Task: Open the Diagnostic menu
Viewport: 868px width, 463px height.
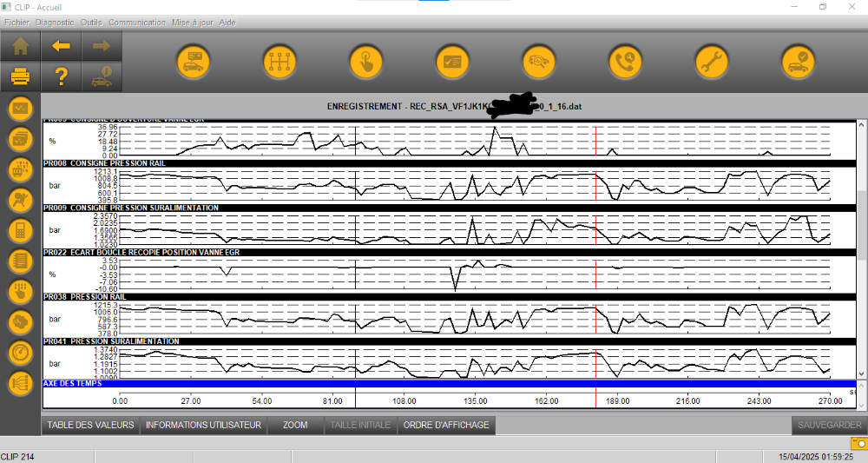Action: (x=55, y=22)
